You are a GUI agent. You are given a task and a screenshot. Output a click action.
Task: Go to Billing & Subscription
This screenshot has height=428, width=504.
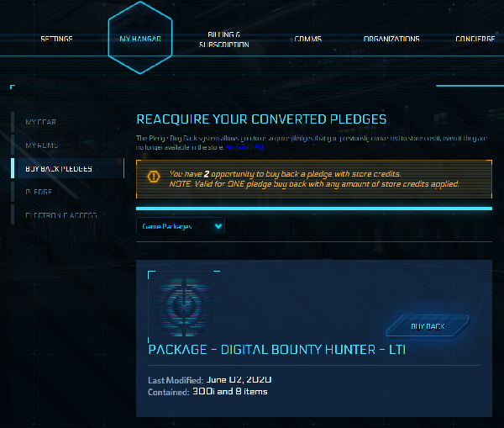click(224, 40)
